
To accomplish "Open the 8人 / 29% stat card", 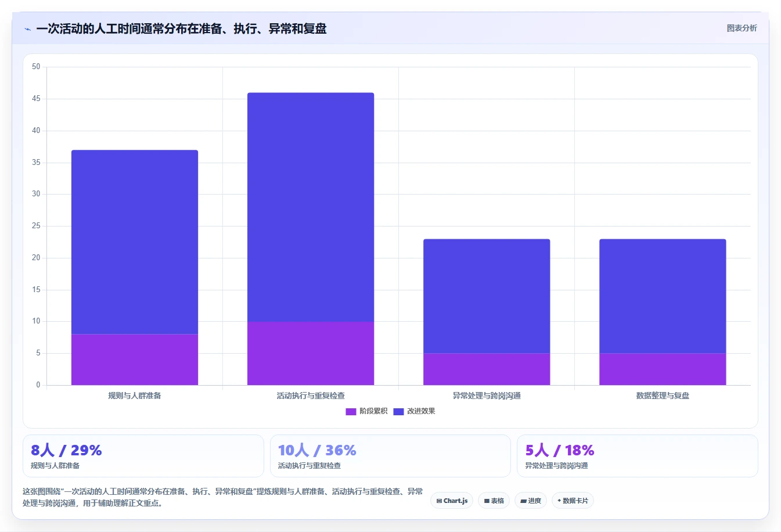I will [143, 456].
